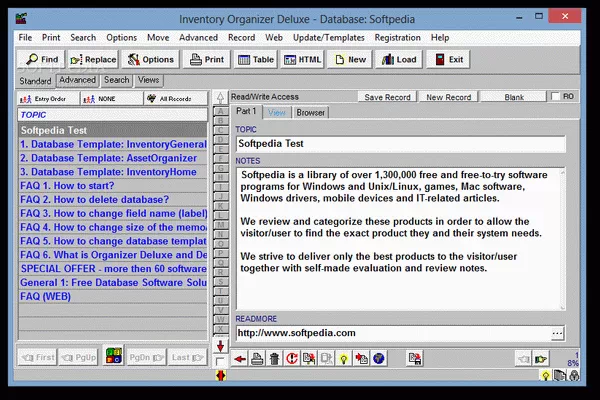
Task: Click the document with floppy disk icon
Action: coord(414,359)
